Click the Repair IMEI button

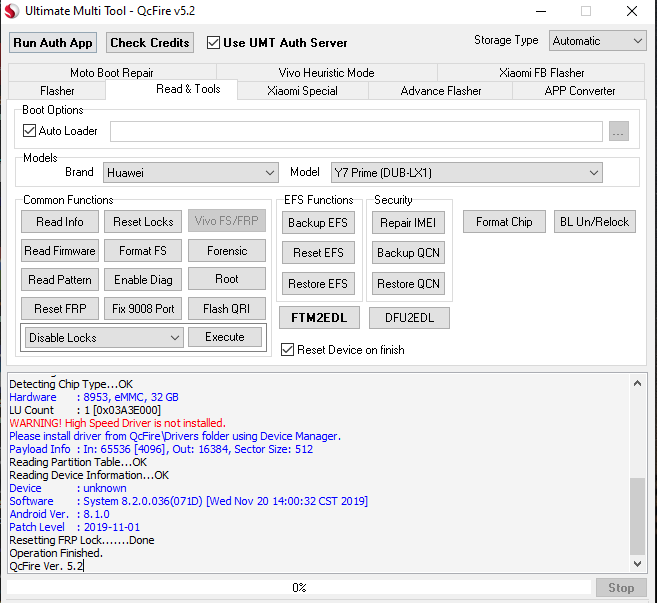408,223
